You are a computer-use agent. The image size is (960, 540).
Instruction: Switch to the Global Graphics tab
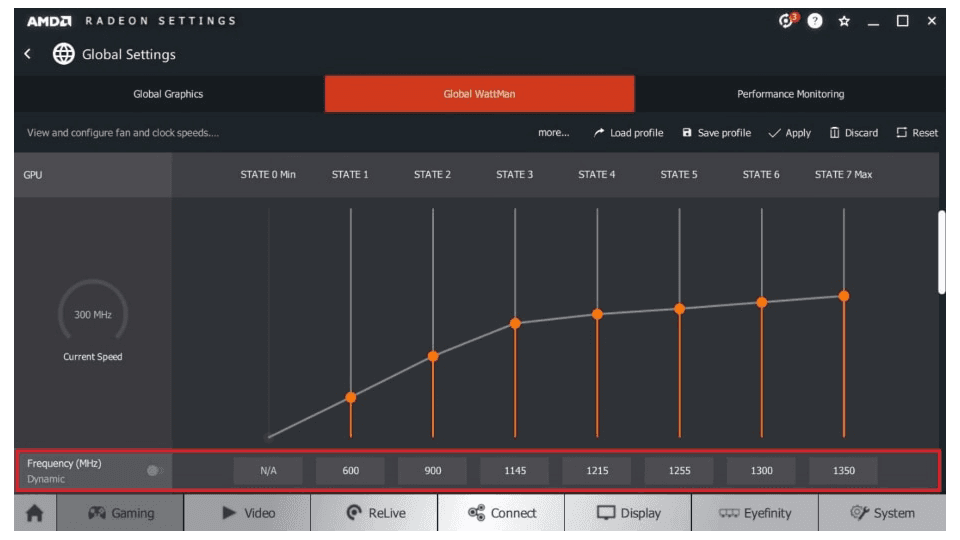[168, 94]
